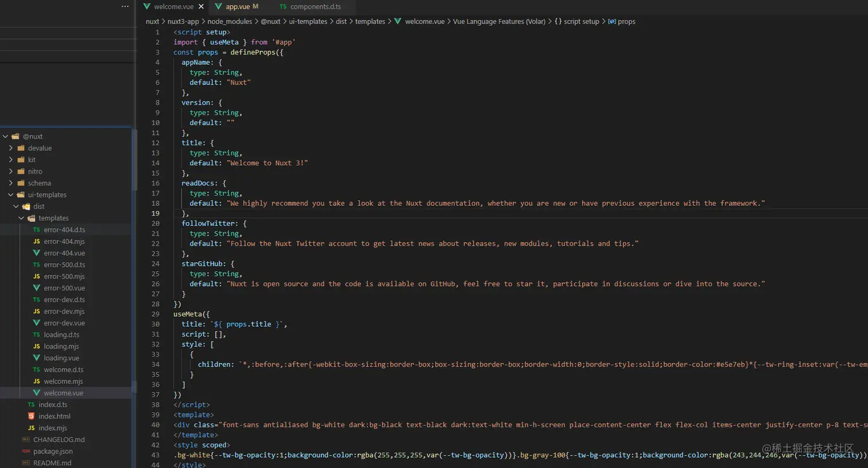The image size is (868, 468).
Task: Click line number 29 in the gutter
Action: point(156,314)
